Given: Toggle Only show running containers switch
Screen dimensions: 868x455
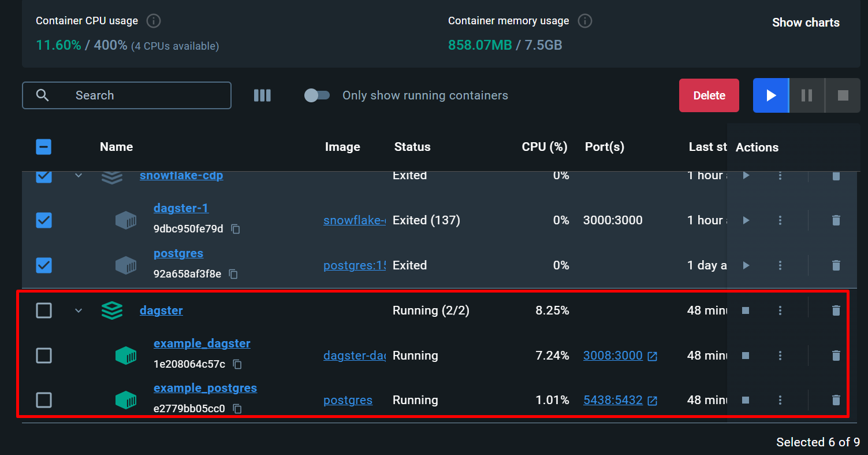Looking at the screenshot, I should [x=317, y=95].
